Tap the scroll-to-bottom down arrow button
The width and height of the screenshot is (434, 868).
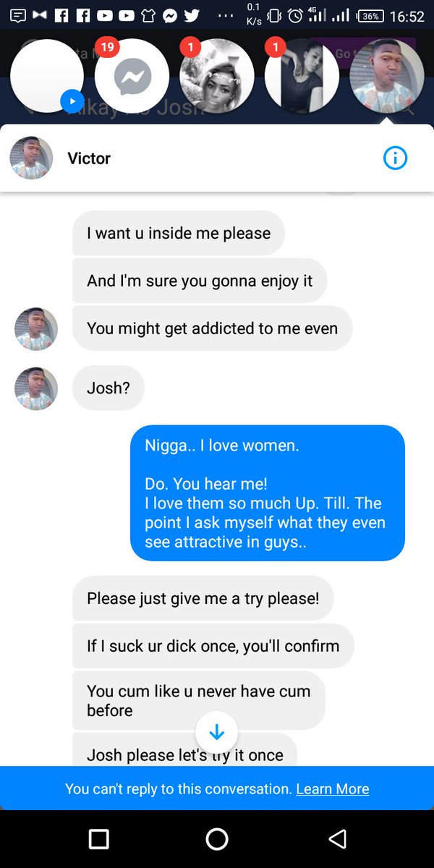(216, 733)
